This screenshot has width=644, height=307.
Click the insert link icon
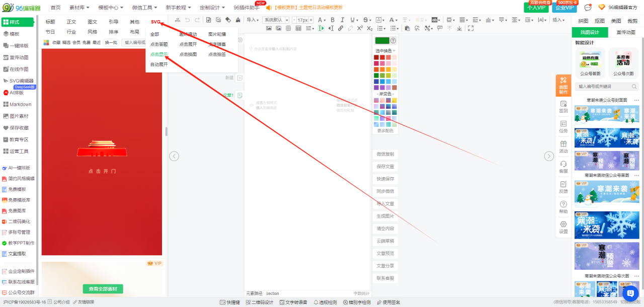tap(341, 28)
